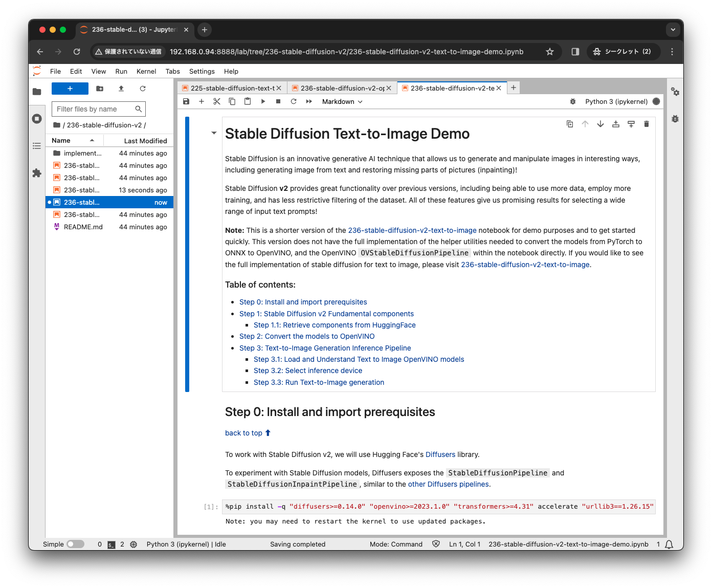Cut the selected cell with scissors icon

[217, 101]
